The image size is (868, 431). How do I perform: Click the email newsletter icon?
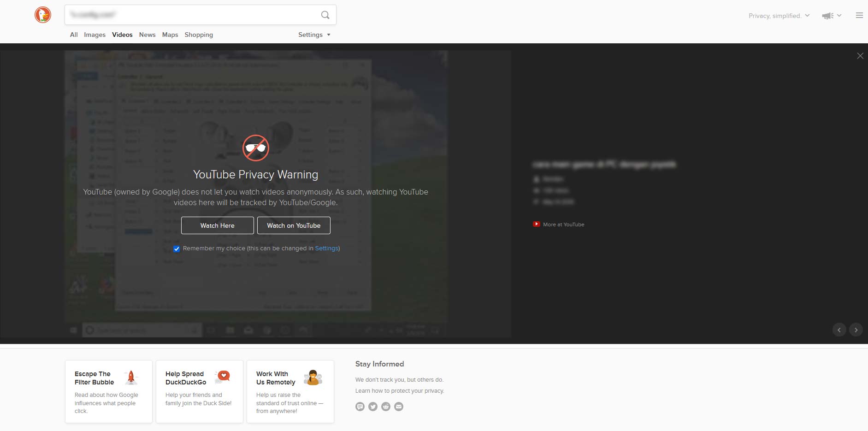point(399,407)
